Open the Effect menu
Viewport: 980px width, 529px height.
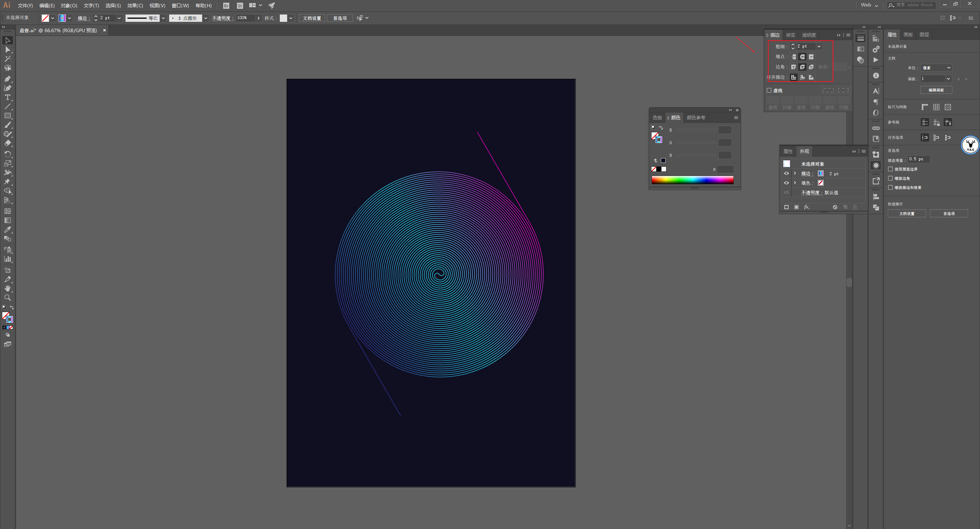135,5
